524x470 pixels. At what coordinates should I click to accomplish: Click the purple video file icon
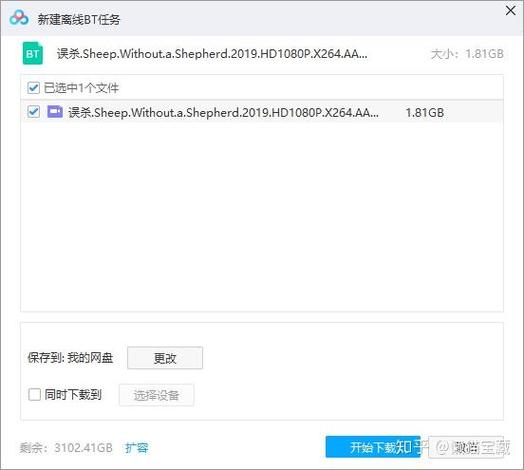[55, 112]
